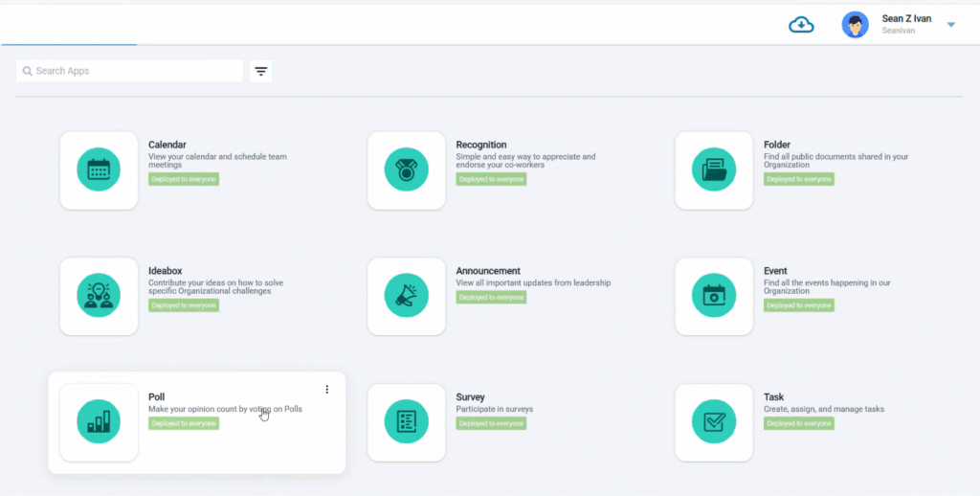980x496 pixels.
Task: Open the Event calendar icon
Action: click(x=713, y=296)
